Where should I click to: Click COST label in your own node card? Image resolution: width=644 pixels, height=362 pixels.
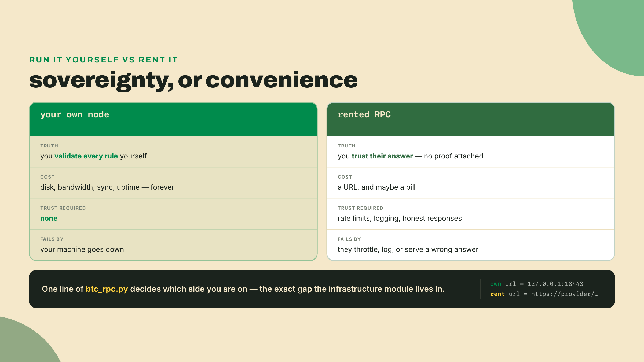point(47,177)
